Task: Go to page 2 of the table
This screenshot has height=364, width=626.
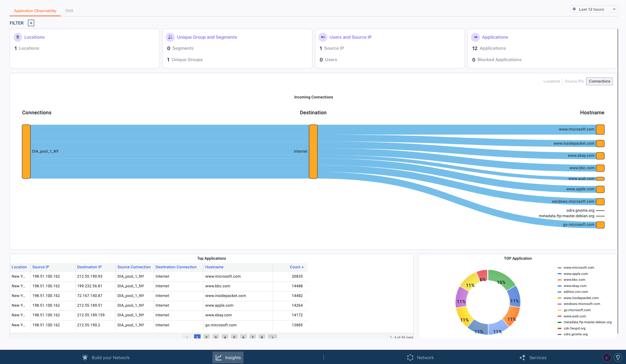Action: pos(206,337)
